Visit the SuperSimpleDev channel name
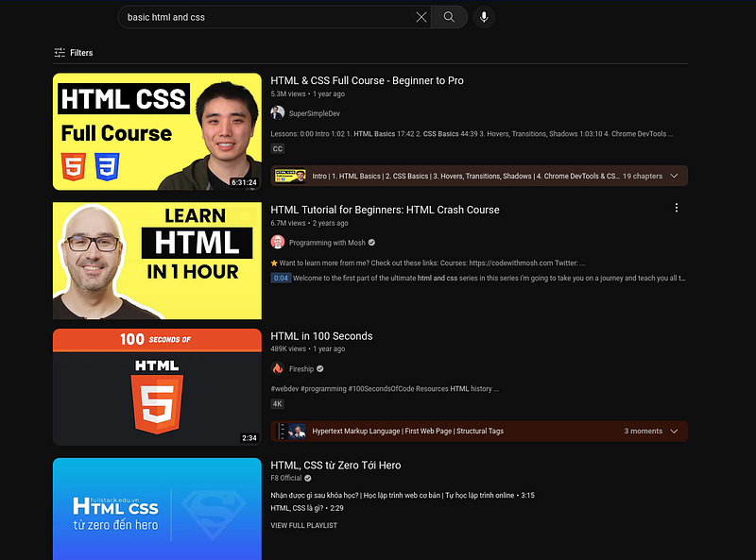 [x=315, y=113]
